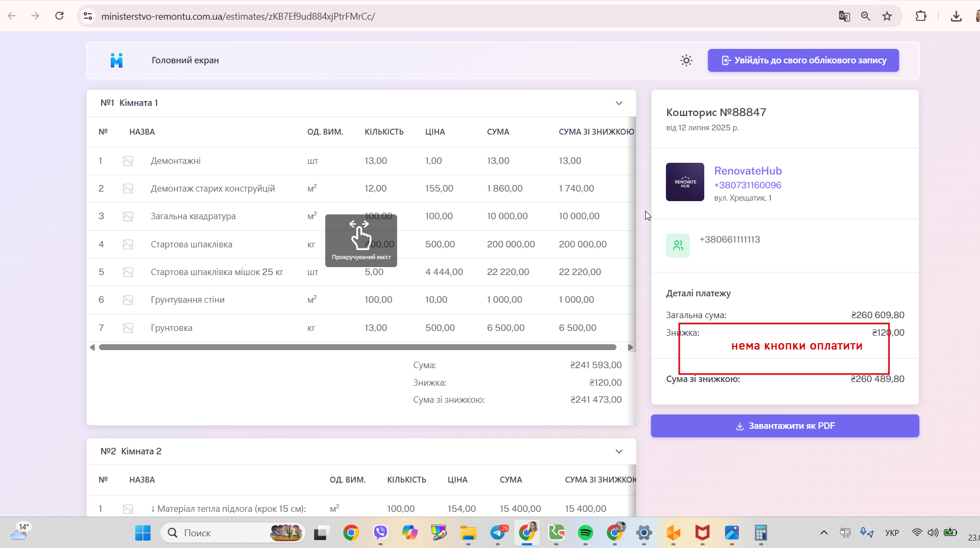Open Spotify from the taskbar

click(586, 533)
